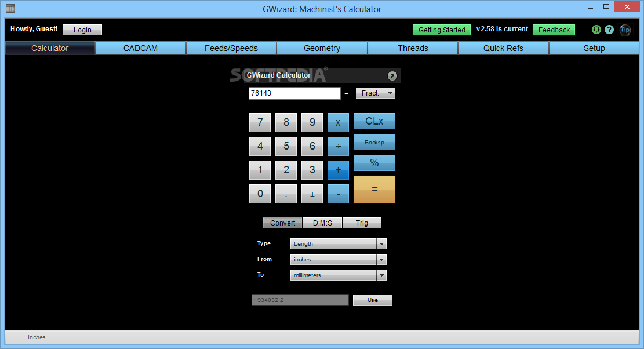This screenshot has width=644, height=349.
Task: Click digit 2 key
Action: tap(286, 170)
